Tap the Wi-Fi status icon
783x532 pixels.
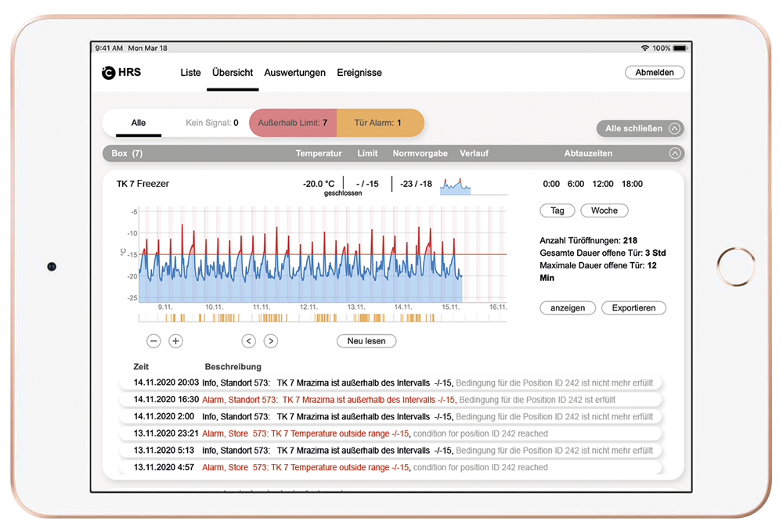point(645,49)
